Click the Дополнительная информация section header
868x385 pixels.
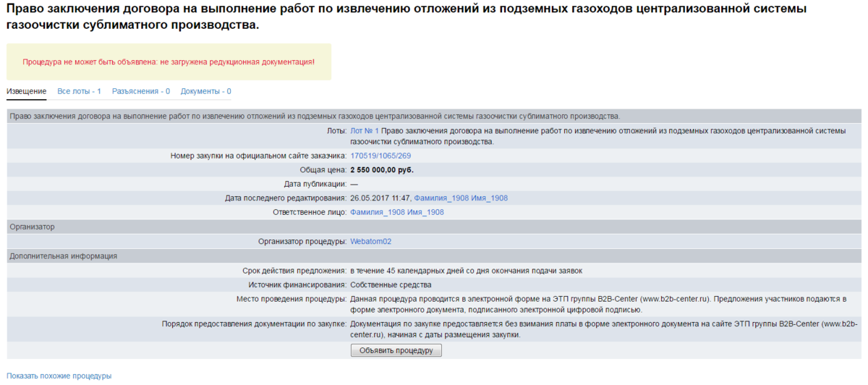[x=63, y=255]
